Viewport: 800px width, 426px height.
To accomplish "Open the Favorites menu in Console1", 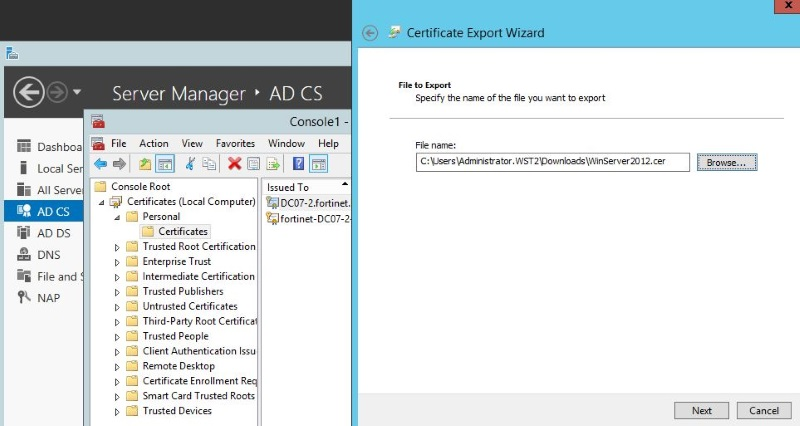I will pos(235,143).
